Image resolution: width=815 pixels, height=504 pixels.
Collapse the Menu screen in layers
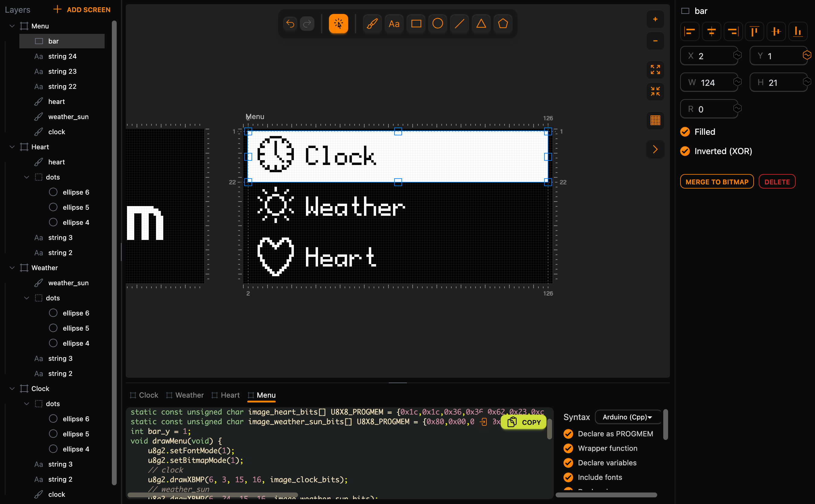(12, 26)
